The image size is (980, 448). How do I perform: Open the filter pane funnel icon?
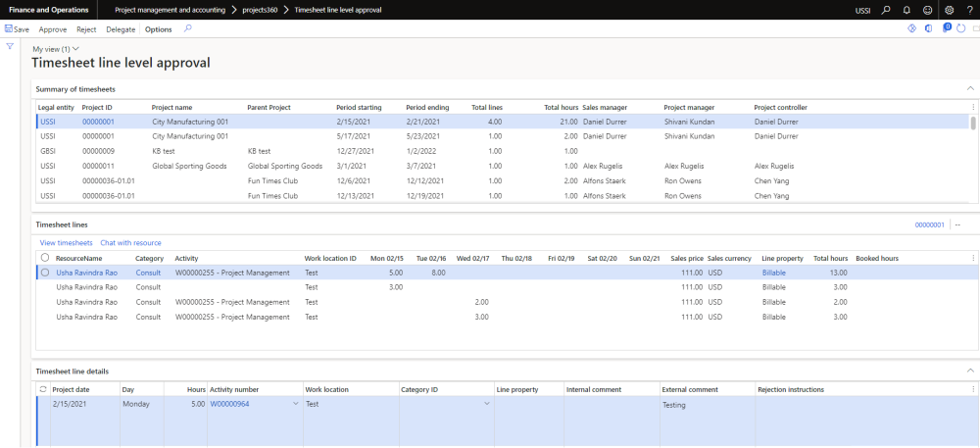click(x=10, y=46)
